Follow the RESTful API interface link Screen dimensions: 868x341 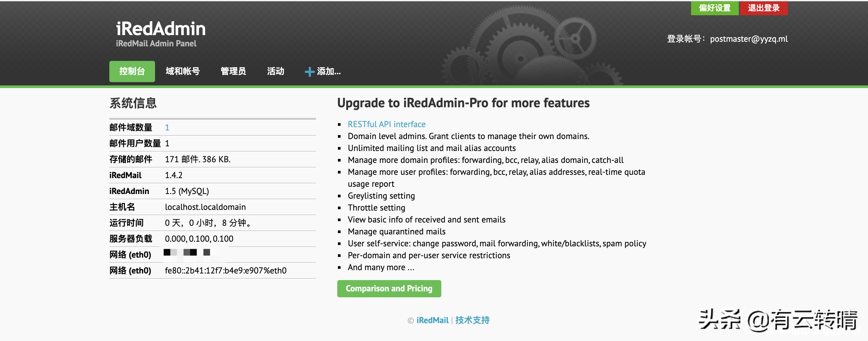tap(387, 124)
